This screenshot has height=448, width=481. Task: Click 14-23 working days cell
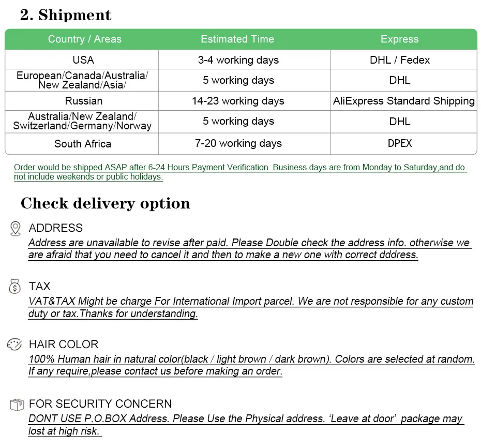[238, 101]
